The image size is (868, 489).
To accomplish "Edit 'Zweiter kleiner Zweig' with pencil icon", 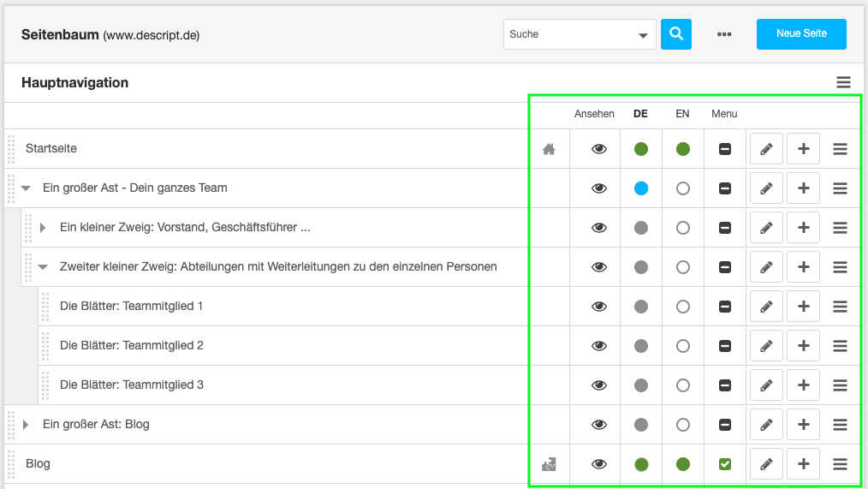I will pos(766,267).
